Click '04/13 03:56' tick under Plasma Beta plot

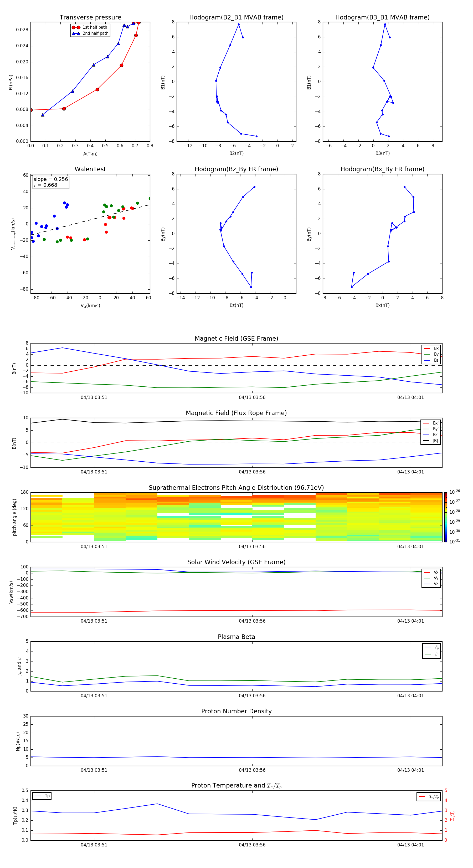(x=252, y=696)
